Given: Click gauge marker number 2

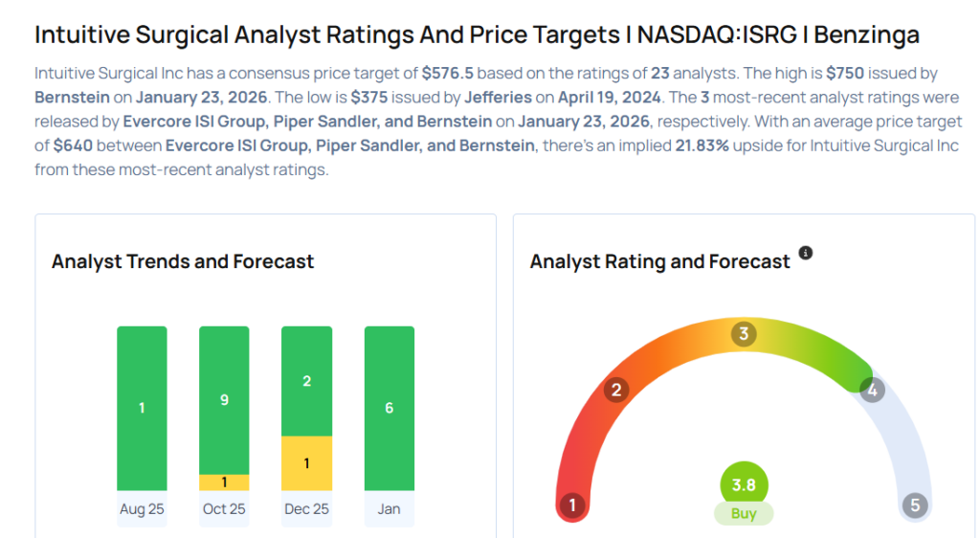Looking at the screenshot, I should [617, 389].
